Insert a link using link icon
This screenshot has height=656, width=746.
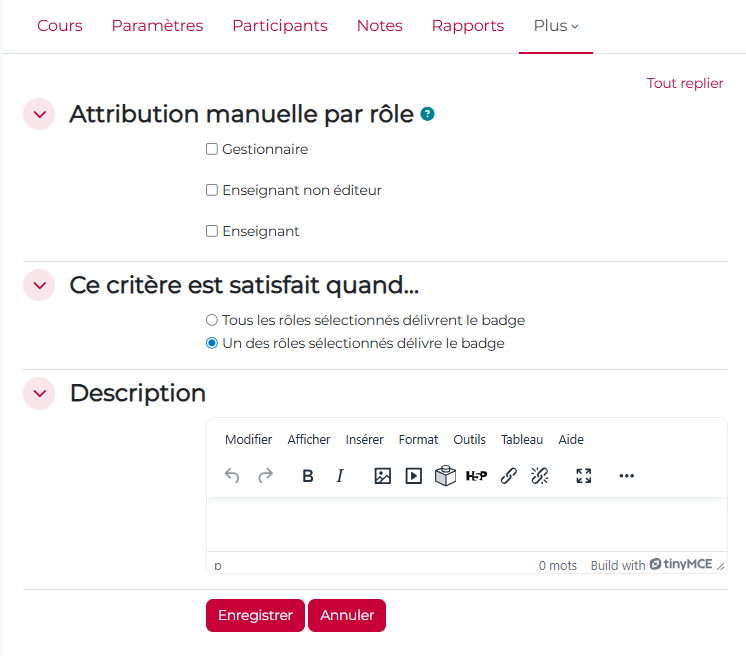(508, 476)
